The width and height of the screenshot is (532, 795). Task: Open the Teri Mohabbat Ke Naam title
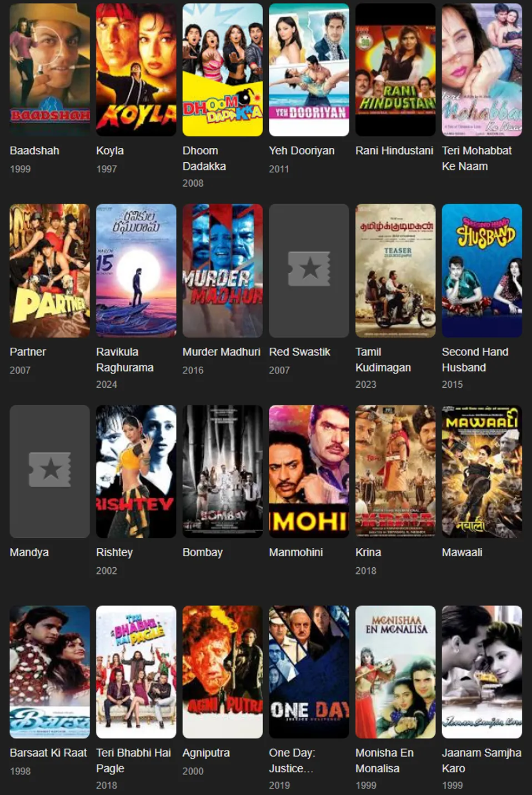476,158
